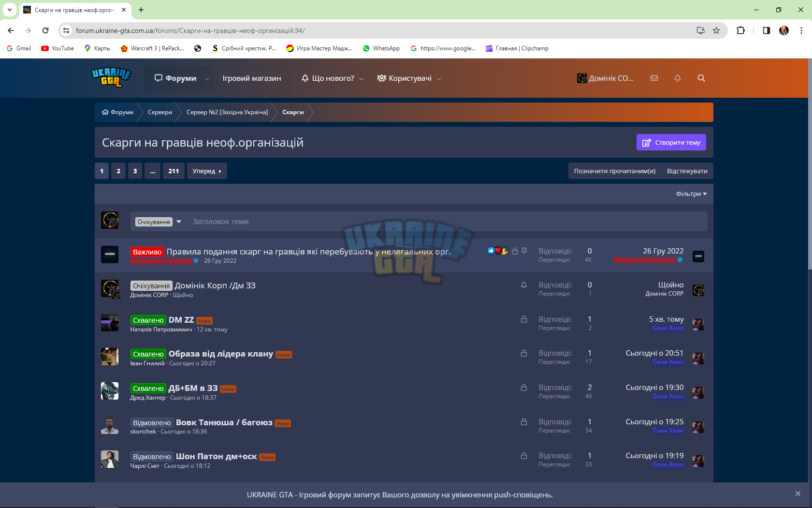Open the inbox envelope icon
This screenshot has width=812, height=508.
tap(654, 78)
